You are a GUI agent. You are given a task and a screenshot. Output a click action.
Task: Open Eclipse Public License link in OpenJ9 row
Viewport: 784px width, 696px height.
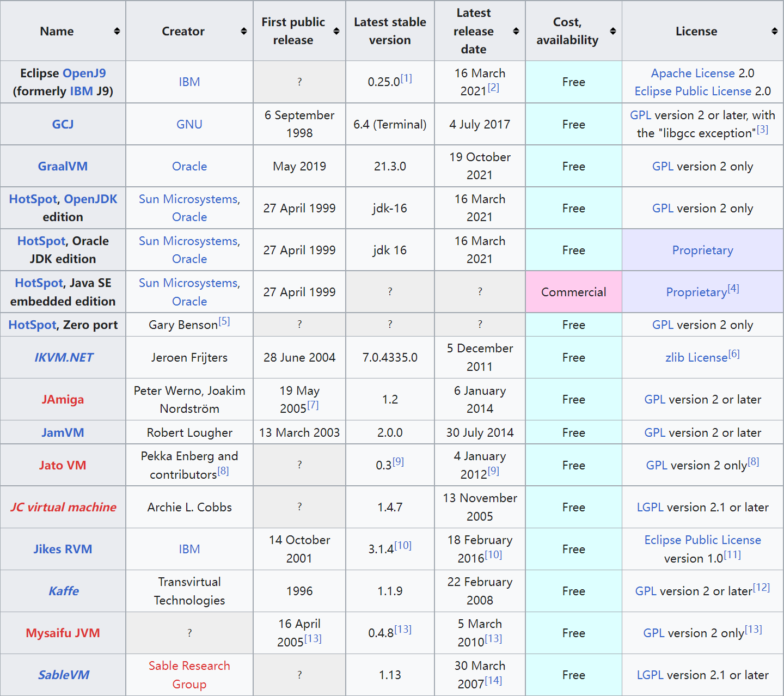(x=693, y=91)
